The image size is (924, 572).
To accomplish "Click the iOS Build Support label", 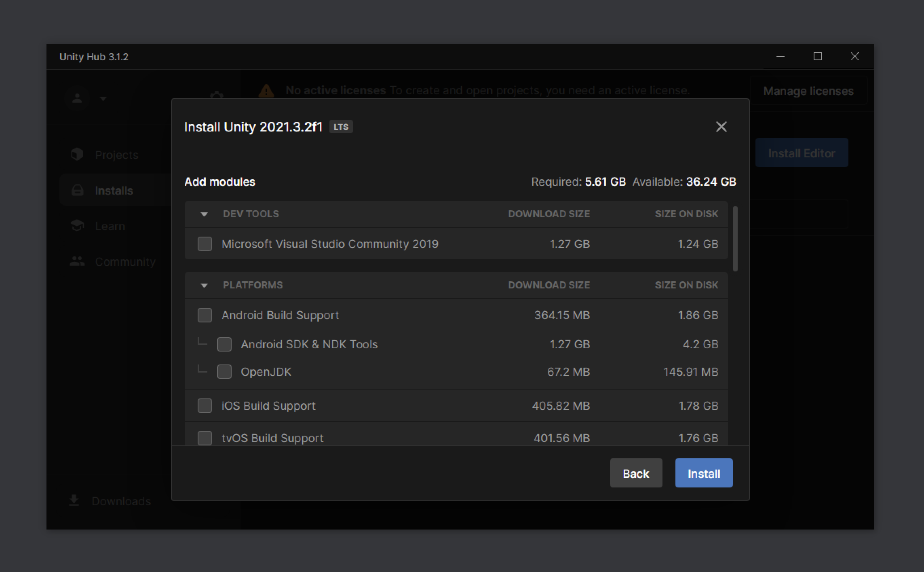I will (x=268, y=406).
